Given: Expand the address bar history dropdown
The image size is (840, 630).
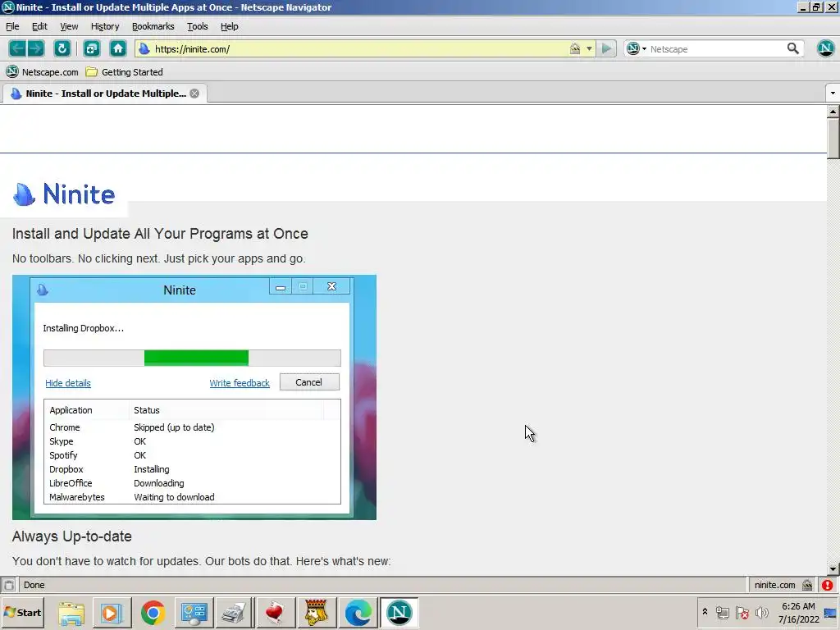Looking at the screenshot, I should (589, 48).
